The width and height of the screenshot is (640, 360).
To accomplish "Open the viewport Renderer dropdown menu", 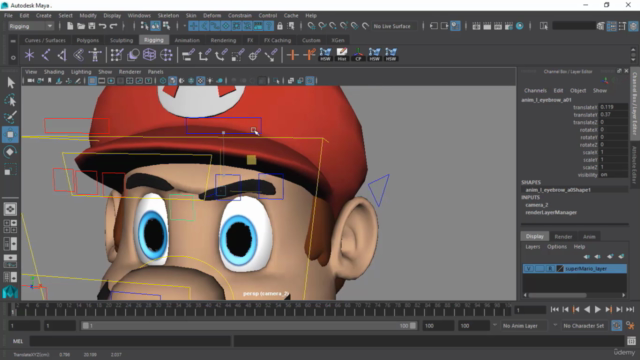I will 130,72.
